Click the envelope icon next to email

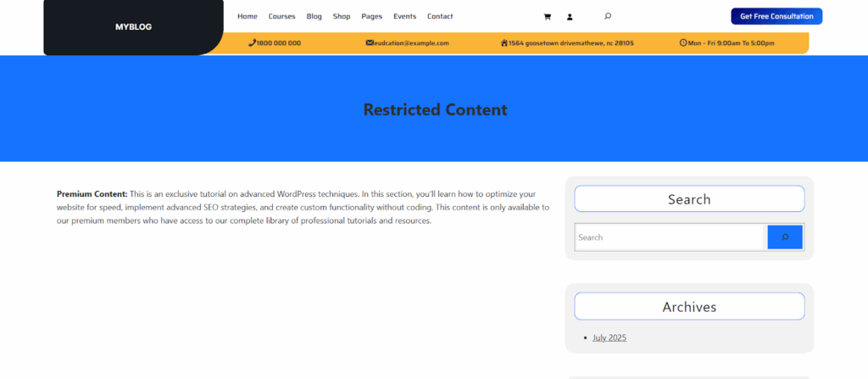tap(370, 43)
